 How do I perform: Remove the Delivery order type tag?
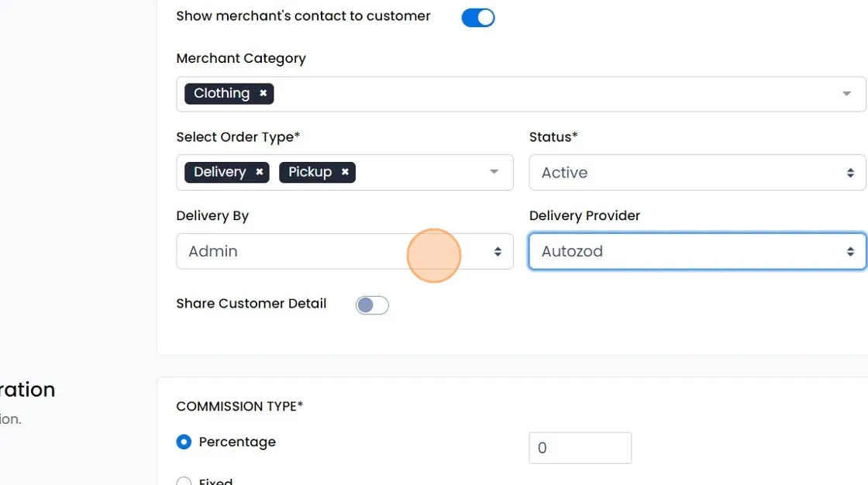[259, 172]
